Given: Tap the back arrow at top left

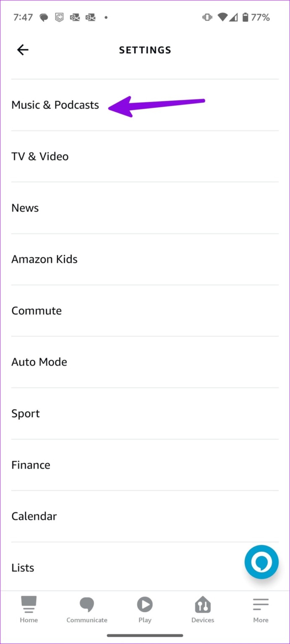Looking at the screenshot, I should (x=23, y=49).
